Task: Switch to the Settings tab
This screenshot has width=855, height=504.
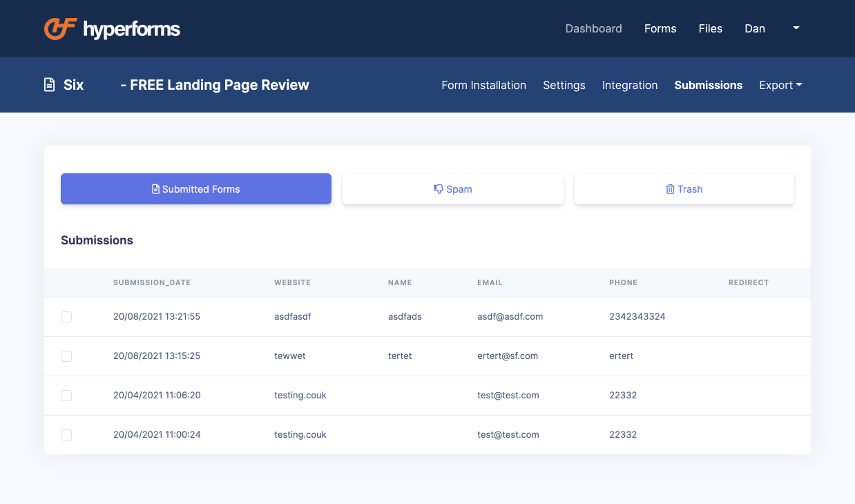Action: 564,85
